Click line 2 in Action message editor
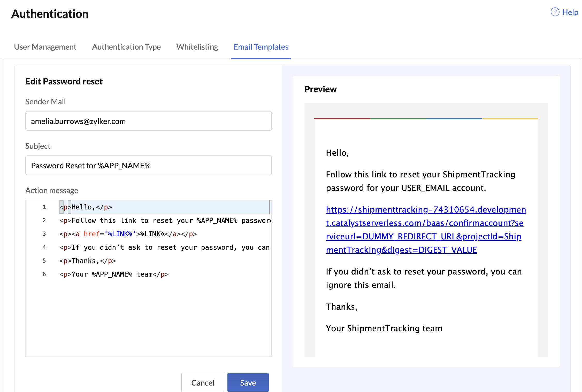Viewport: 582px width, 392px height. (162, 221)
